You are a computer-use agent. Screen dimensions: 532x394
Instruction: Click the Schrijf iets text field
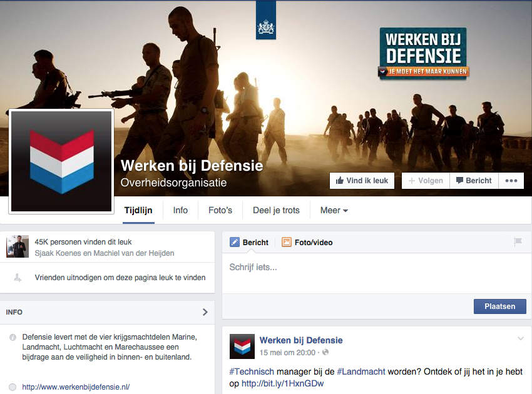(377, 273)
